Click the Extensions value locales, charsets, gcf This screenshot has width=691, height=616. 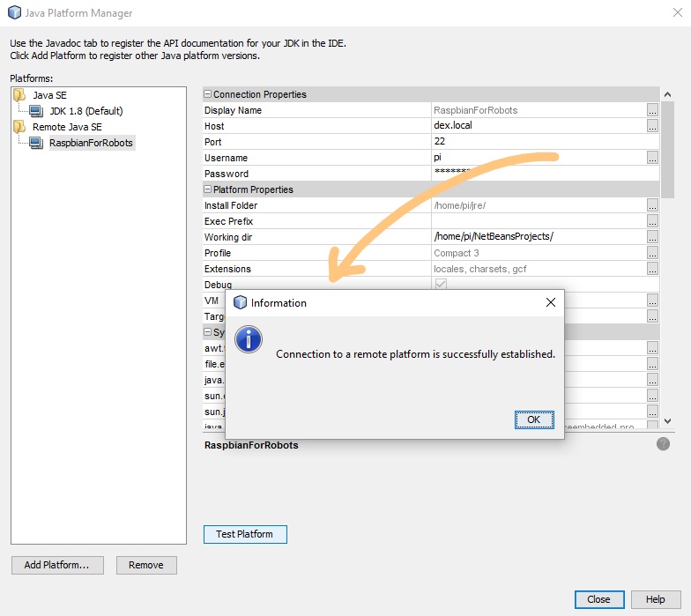(479, 269)
